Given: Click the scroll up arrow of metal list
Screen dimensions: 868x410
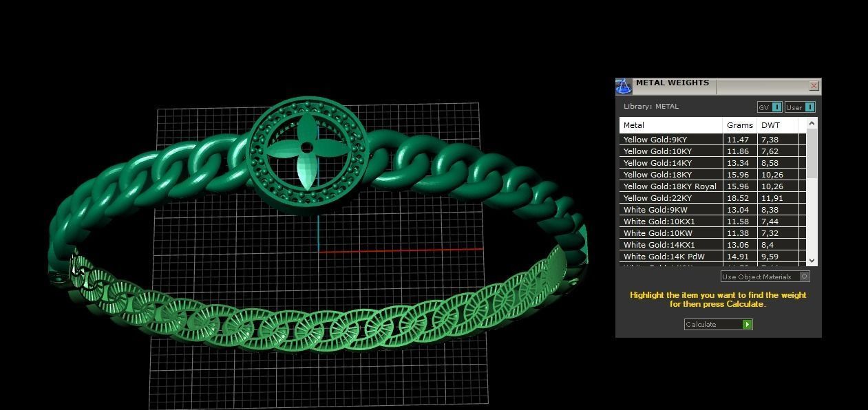Looking at the screenshot, I should pos(812,123).
